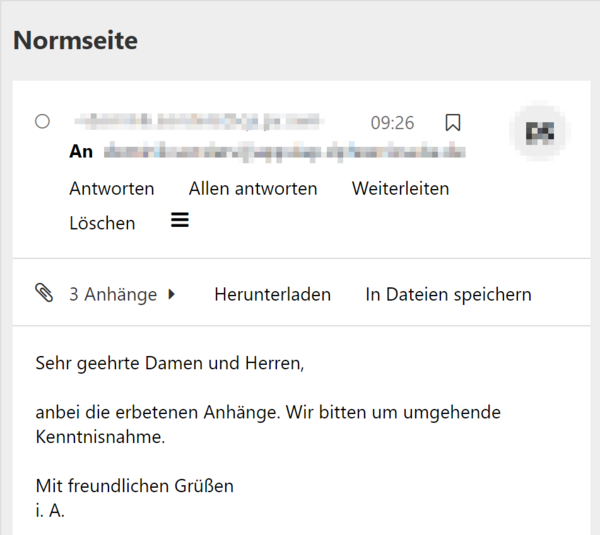Image resolution: width=600 pixels, height=535 pixels.
Task: Click the blurred sender address
Action: [x=199, y=121]
